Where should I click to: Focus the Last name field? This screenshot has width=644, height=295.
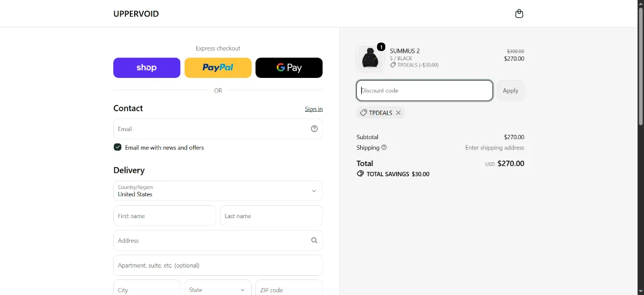point(271,216)
